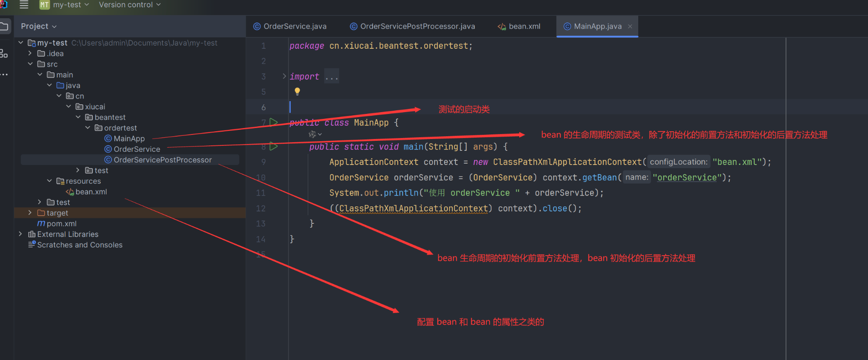This screenshot has width=868, height=360.
Task: Close the MainApp.java tab
Action: [630, 26]
